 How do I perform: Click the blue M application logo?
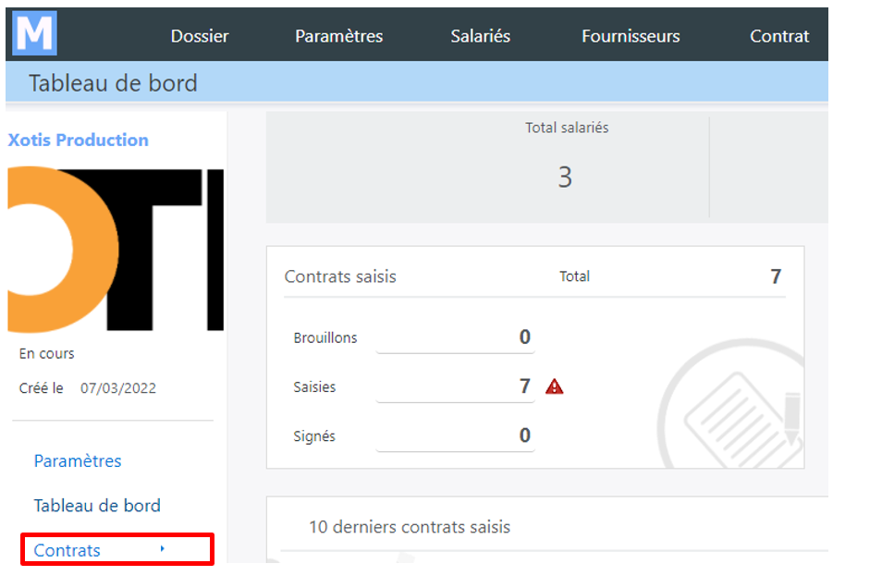pos(34,33)
